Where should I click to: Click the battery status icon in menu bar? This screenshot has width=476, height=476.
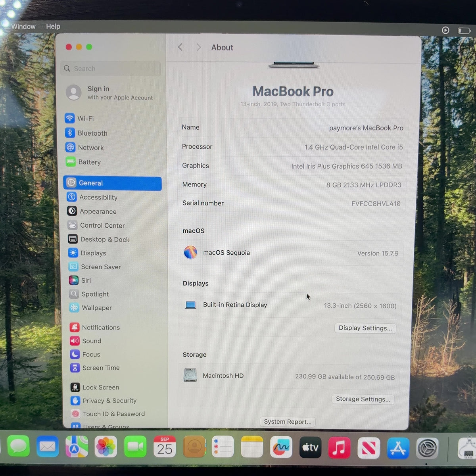click(464, 31)
